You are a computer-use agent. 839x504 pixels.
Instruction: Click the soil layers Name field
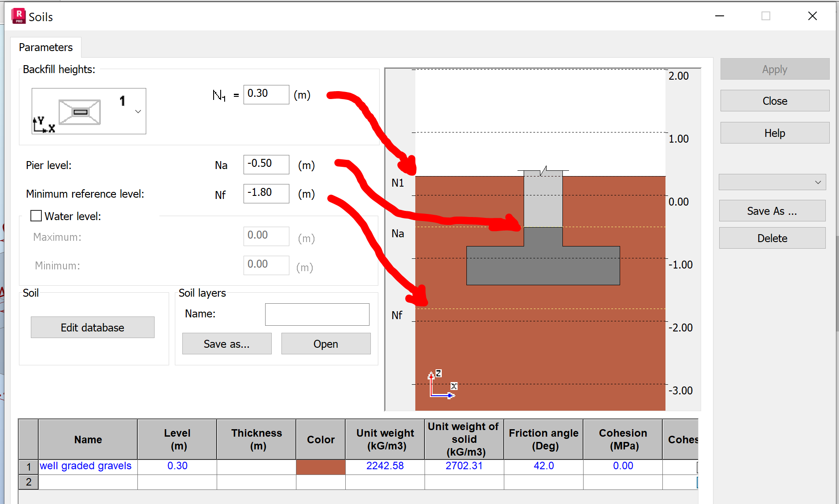click(x=317, y=314)
